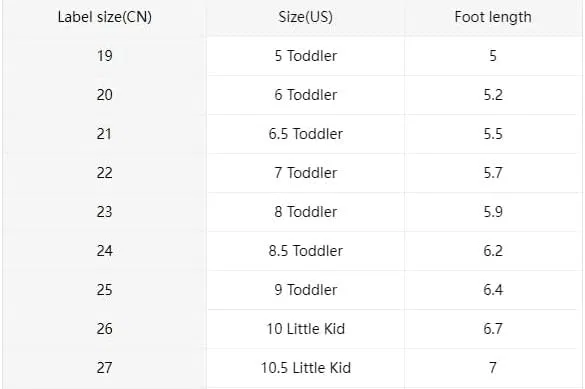Select the 8 Toddler cell
This screenshot has height=389, width=585.
(x=306, y=212)
